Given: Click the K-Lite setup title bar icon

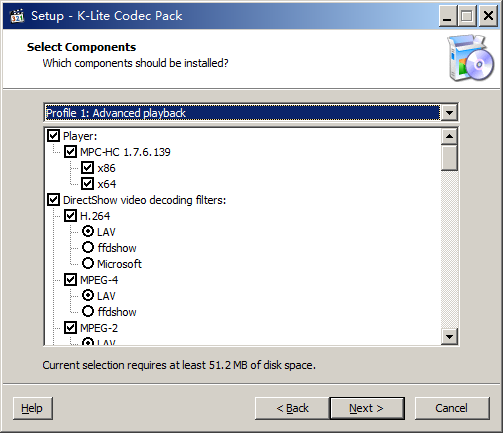Looking at the screenshot, I should pyautogui.click(x=17, y=16).
